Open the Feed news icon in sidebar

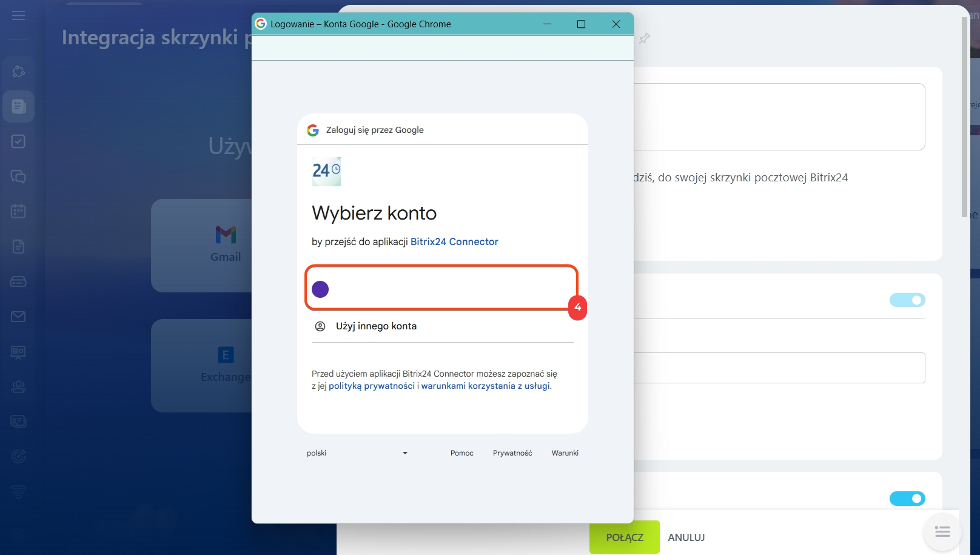pos(18,107)
